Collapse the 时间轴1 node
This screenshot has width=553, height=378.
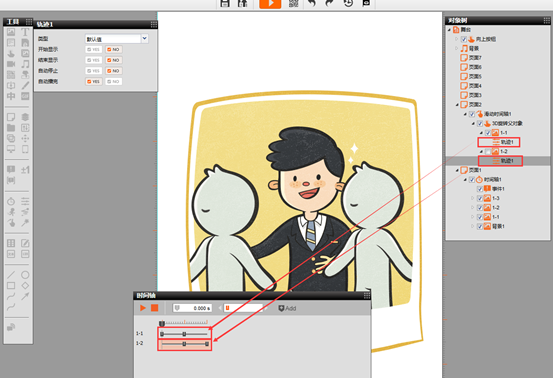(x=465, y=179)
